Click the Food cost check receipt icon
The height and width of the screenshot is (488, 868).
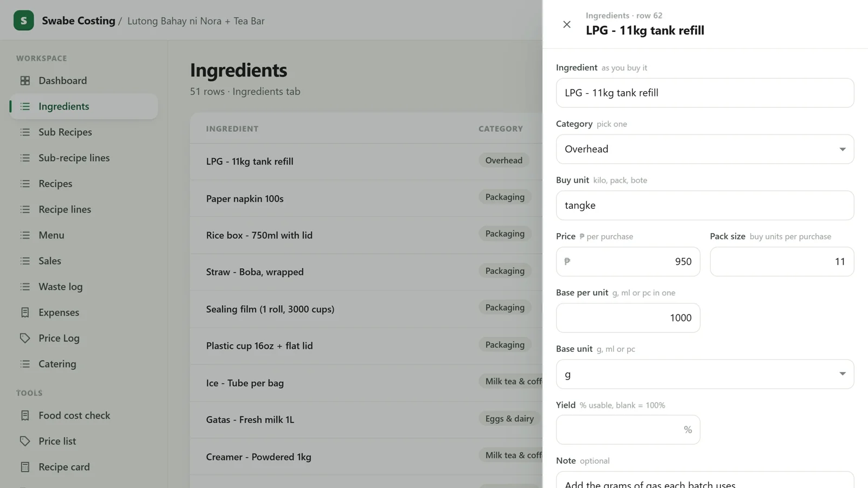coord(25,415)
